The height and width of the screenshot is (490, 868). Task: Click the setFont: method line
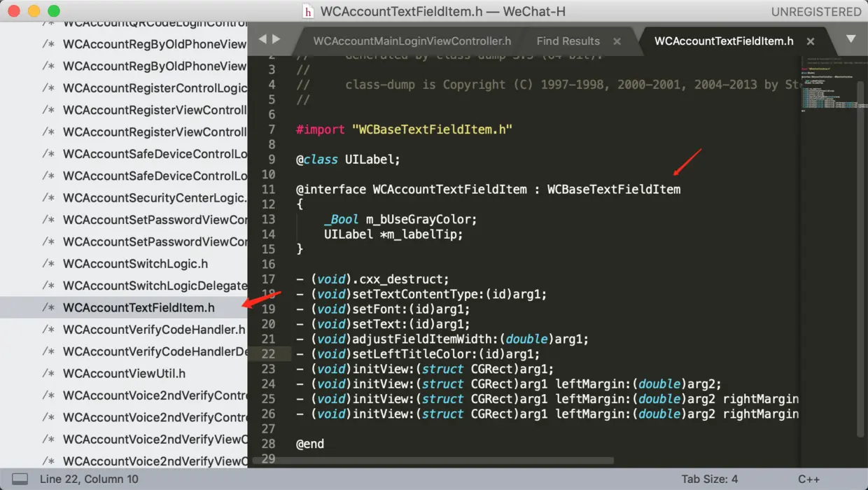pyautogui.click(x=383, y=309)
